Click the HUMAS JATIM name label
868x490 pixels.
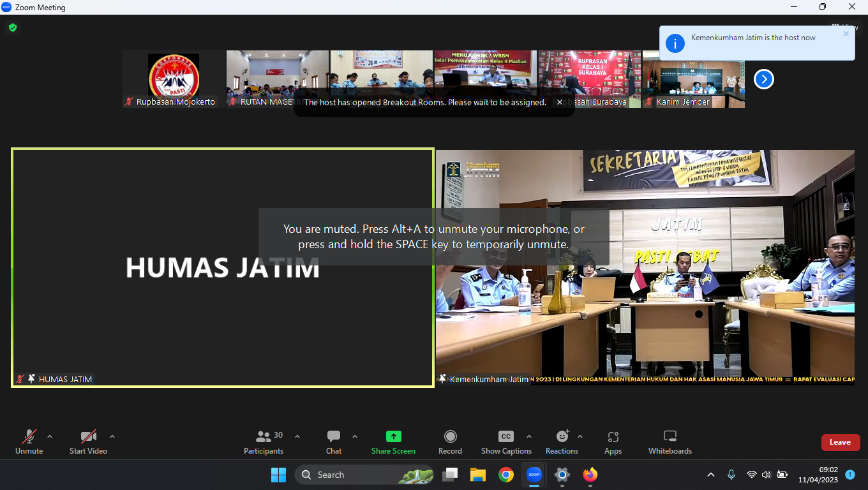[x=66, y=379]
